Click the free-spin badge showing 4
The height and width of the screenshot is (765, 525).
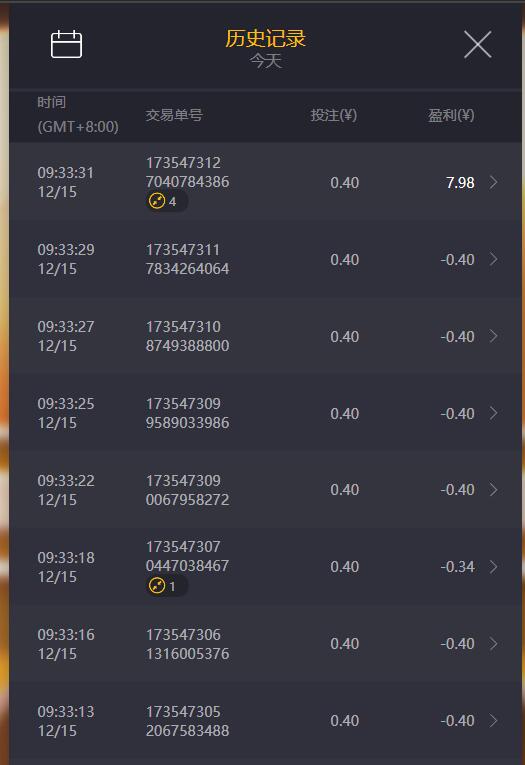coord(166,201)
